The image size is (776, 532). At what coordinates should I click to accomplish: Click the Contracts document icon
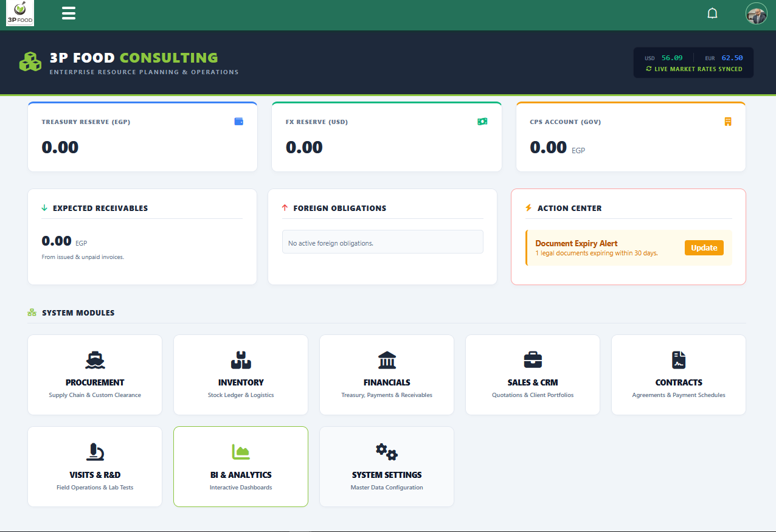coord(679,360)
